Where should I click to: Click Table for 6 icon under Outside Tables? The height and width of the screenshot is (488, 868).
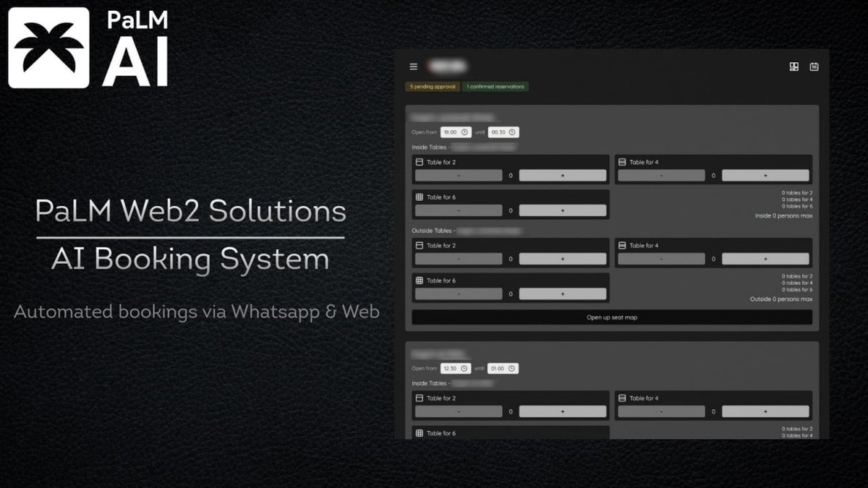pyautogui.click(x=420, y=281)
